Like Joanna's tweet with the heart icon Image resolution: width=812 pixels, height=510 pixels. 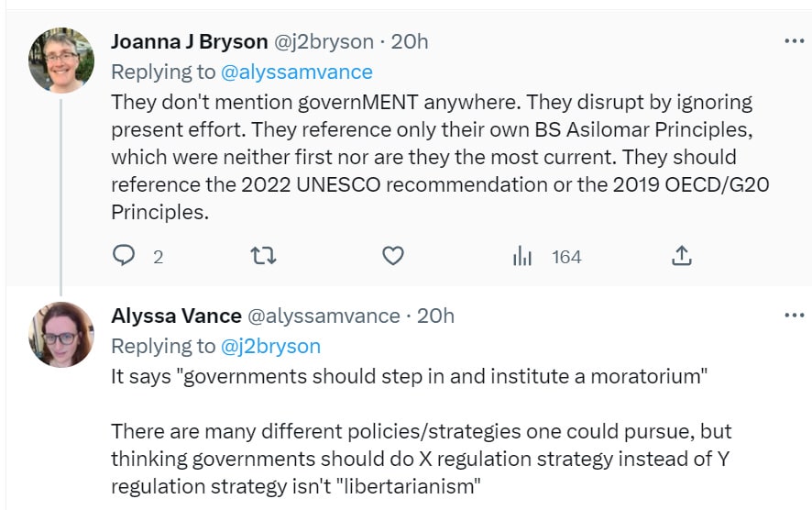[x=393, y=256]
